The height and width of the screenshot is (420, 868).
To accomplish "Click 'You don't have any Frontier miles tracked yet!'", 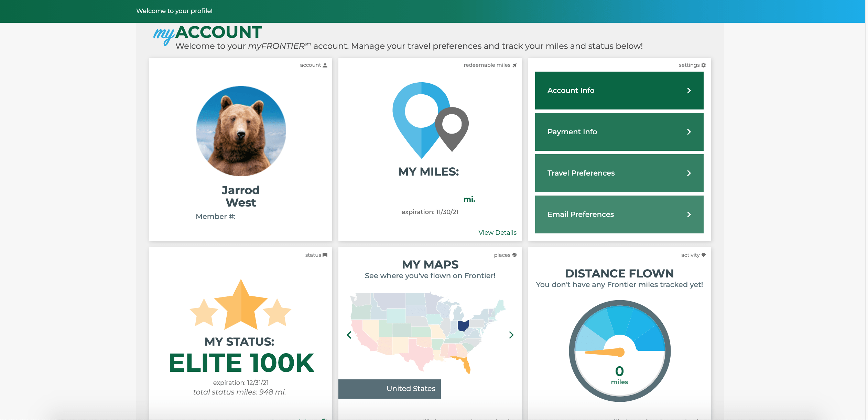I will coord(619,285).
